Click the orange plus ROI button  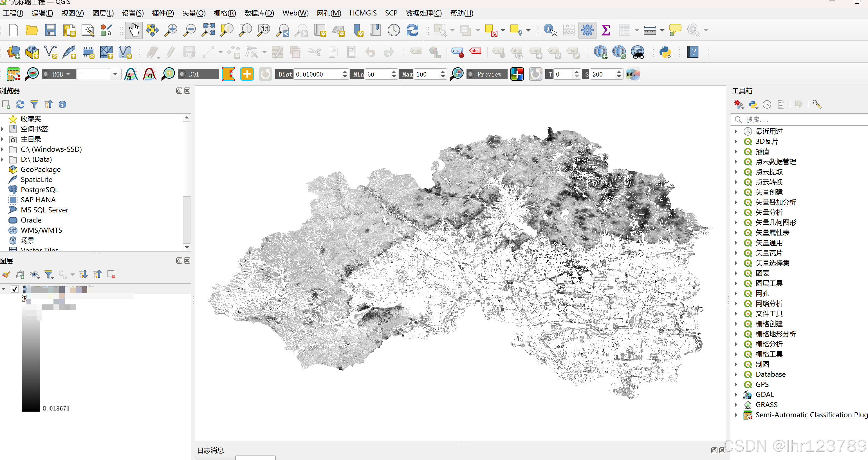coord(247,74)
